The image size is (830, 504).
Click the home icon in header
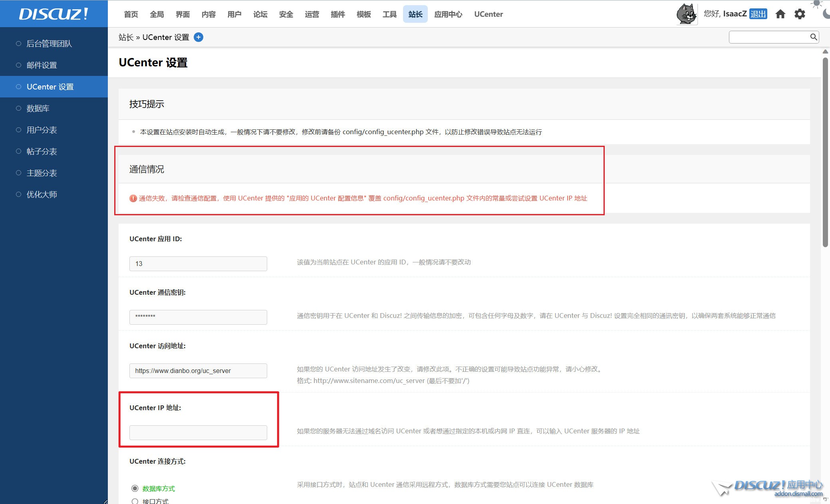click(780, 14)
